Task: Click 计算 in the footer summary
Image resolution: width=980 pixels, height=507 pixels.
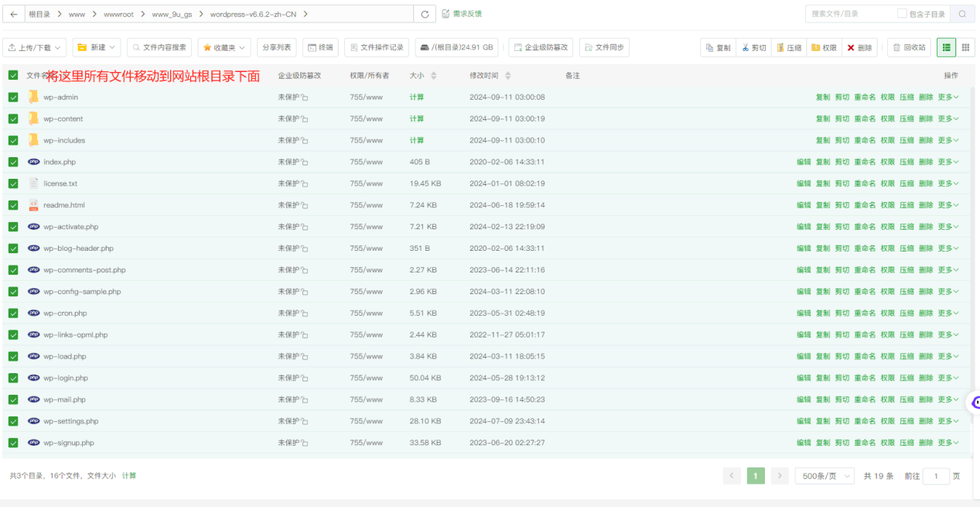Action: (129, 475)
